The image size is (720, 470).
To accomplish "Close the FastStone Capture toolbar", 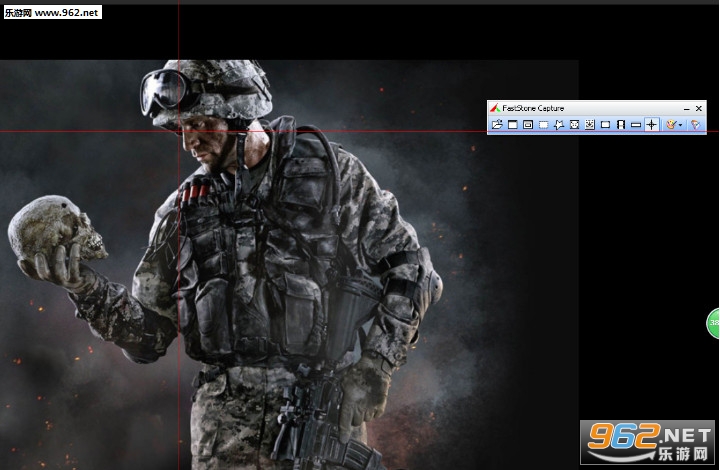I will [x=699, y=109].
